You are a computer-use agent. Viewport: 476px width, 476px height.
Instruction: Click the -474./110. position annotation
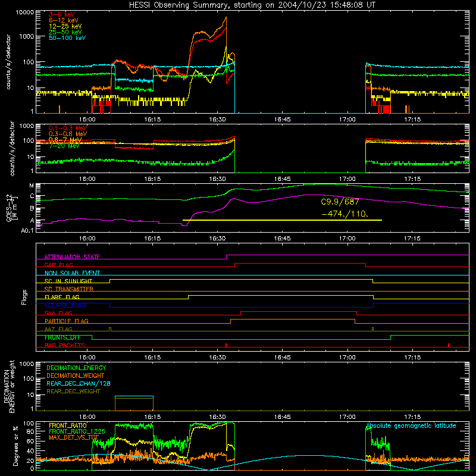click(345, 214)
